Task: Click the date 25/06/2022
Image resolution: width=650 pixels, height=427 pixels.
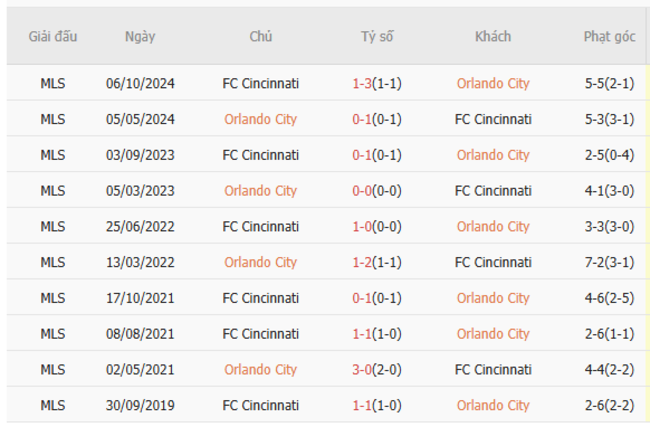Action: [140, 226]
